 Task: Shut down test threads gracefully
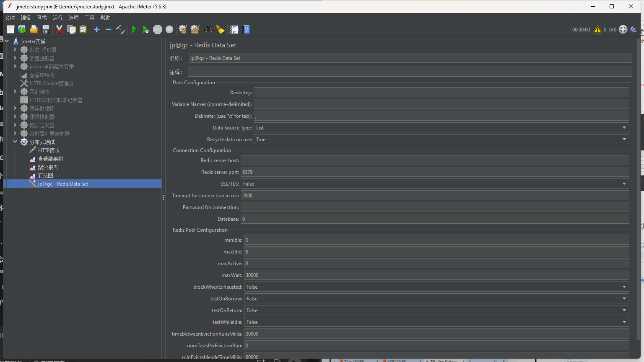(169, 29)
